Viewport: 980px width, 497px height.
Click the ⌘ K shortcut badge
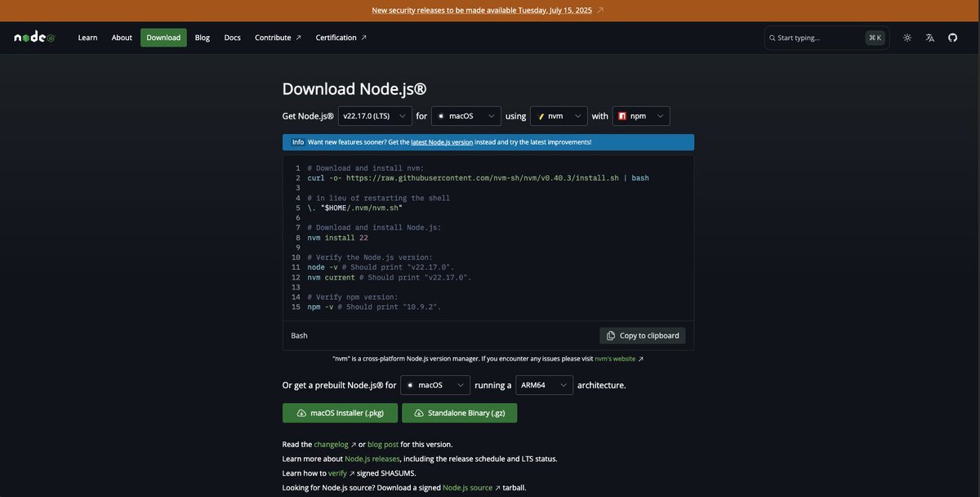coord(875,38)
